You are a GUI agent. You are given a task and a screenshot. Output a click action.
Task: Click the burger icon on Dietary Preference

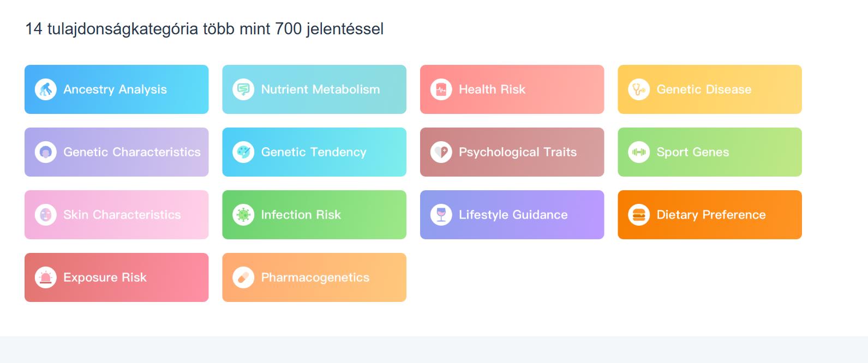click(639, 215)
